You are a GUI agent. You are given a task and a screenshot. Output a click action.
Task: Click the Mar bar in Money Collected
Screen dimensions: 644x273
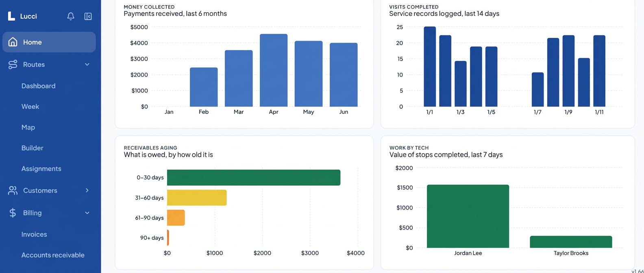239,78
